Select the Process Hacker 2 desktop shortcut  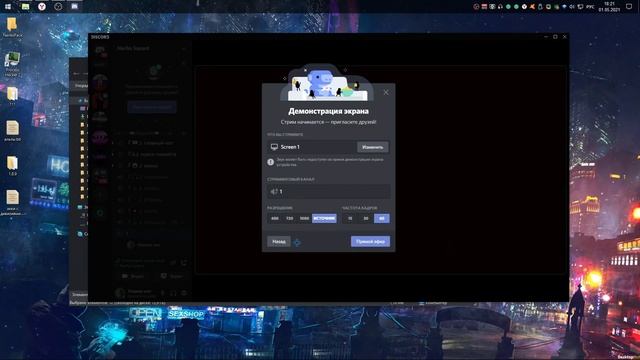click(12, 64)
